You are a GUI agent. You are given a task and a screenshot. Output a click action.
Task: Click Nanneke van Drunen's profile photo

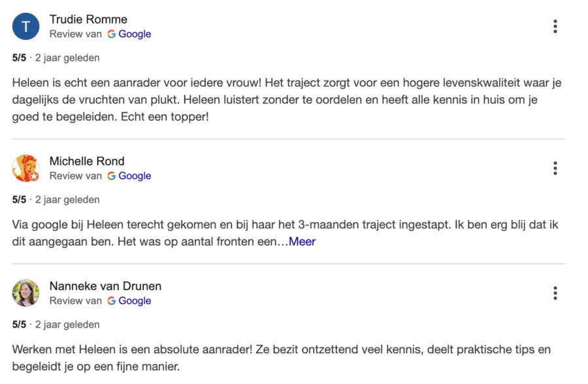[x=26, y=293]
